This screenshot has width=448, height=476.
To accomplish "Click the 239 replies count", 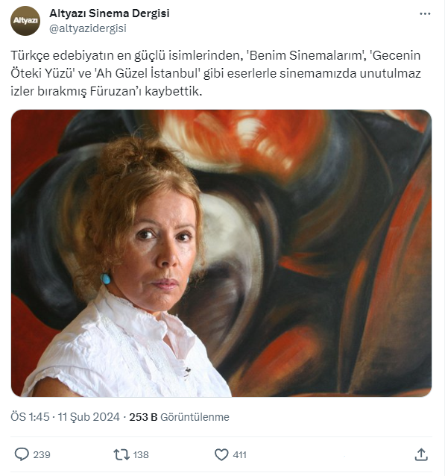I will pos(42,455).
